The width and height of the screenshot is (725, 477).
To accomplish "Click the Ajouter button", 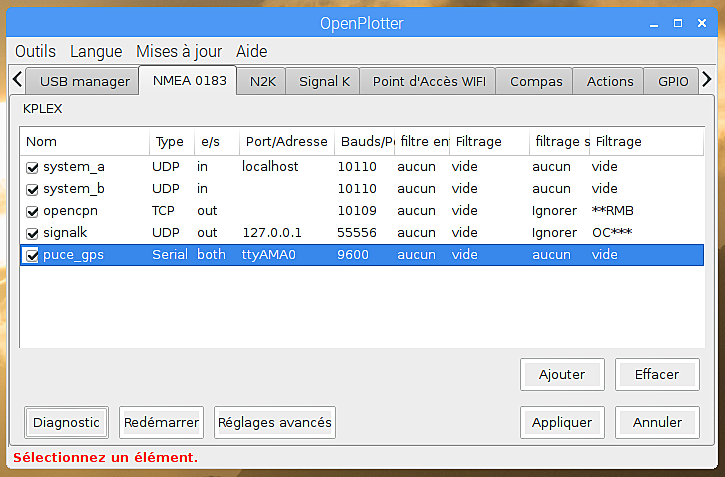I will click(x=562, y=374).
